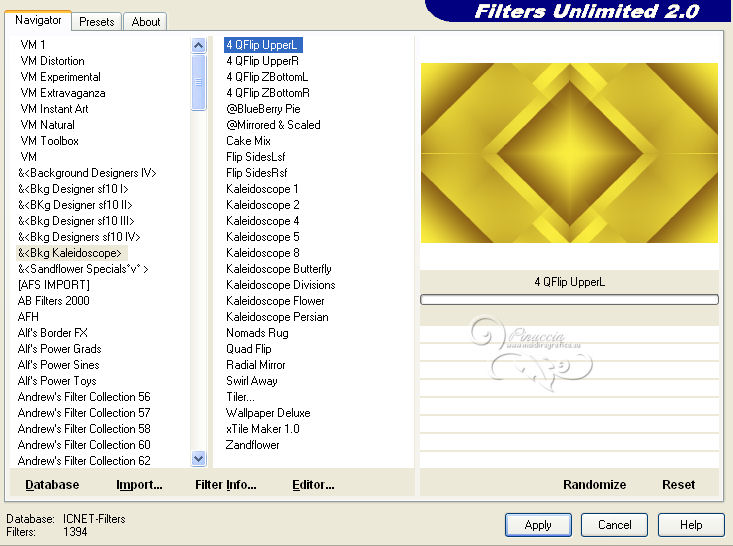
Task: Select the 4 QFlip UpperR filter
Action: click(262, 61)
